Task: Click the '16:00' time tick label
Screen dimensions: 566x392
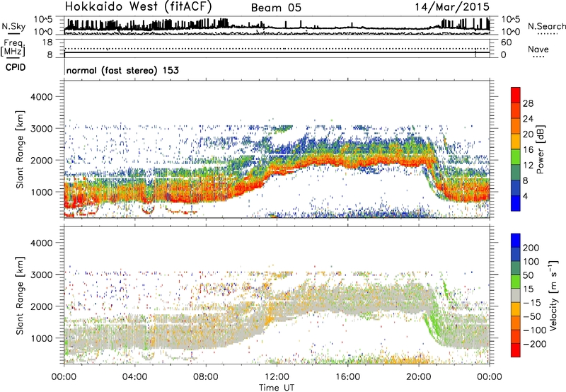Action: [347, 377]
